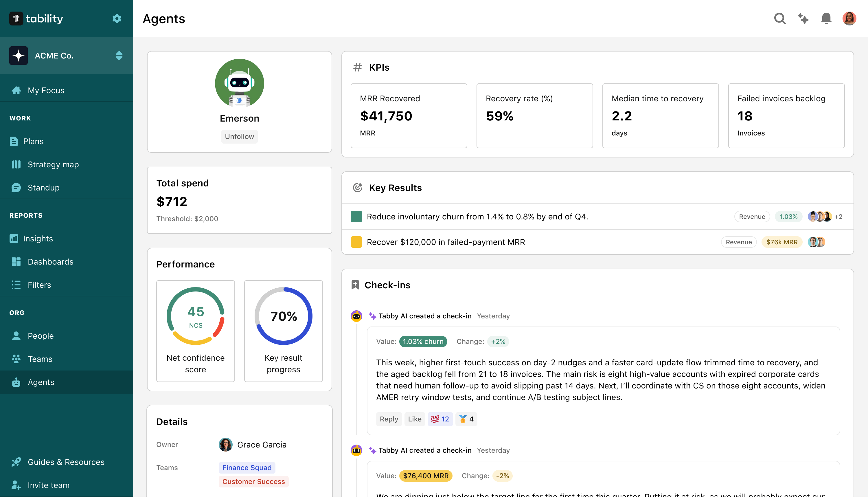
Task: Open the user profile avatar in the top right
Action: point(849,19)
